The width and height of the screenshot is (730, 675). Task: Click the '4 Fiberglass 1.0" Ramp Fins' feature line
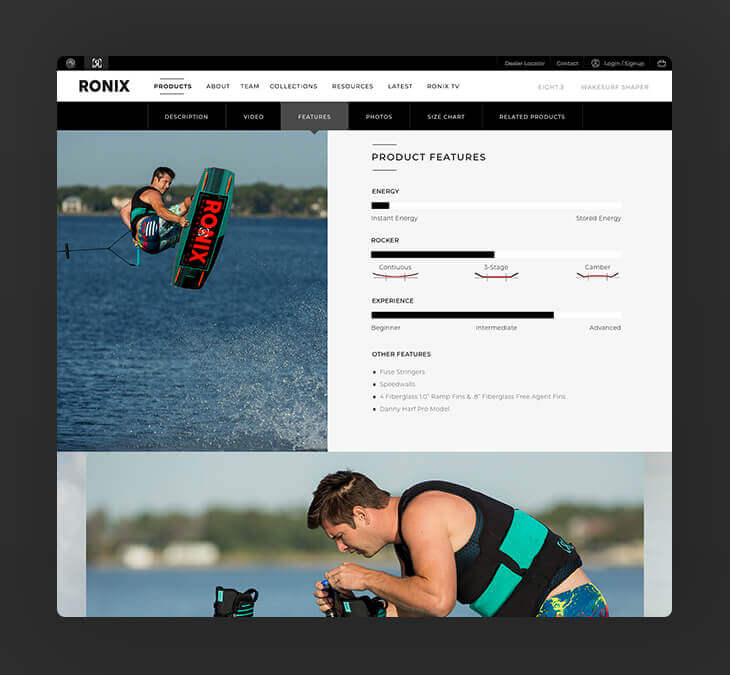coord(473,397)
